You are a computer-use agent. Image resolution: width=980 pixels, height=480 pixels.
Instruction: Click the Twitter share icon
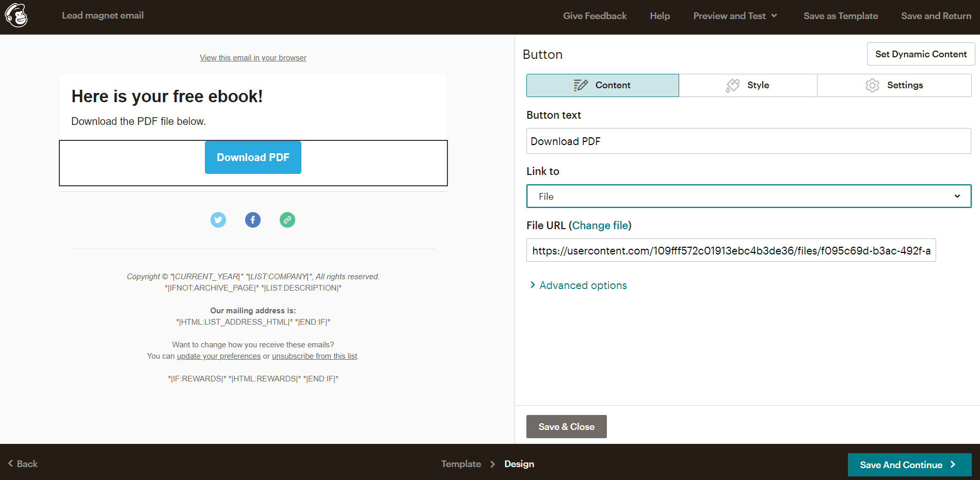218,220
